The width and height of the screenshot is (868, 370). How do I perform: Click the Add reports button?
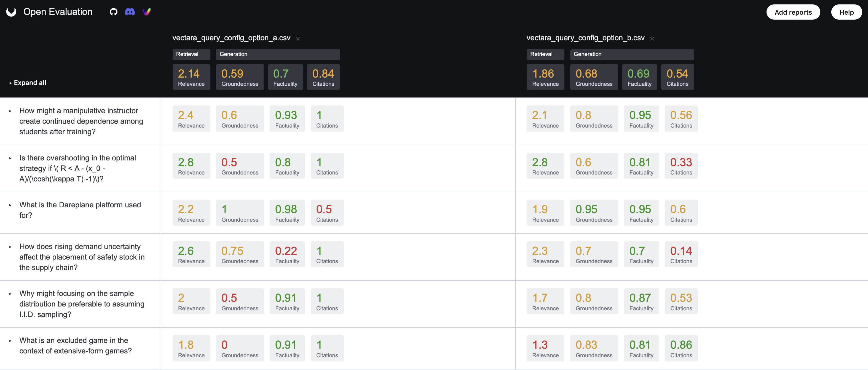pyautogui.click(x=793, y=12)
